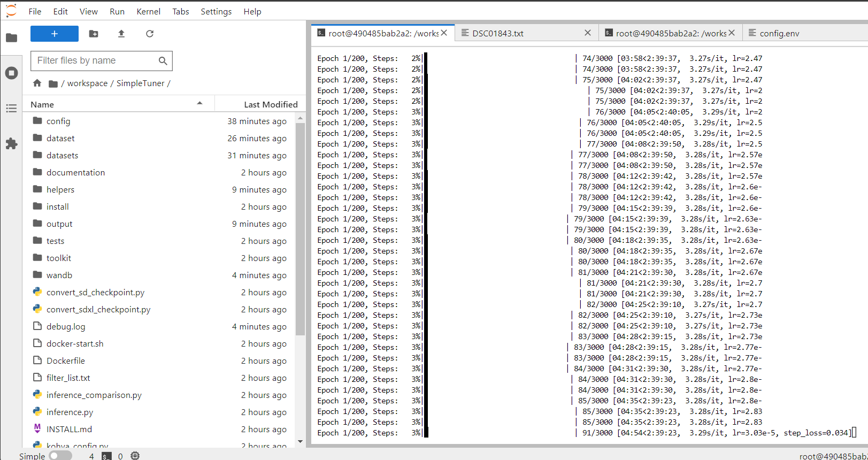This screenshot has height=460, width=868.
Task: Select the datasets folder
Action: tap(159, 155)
